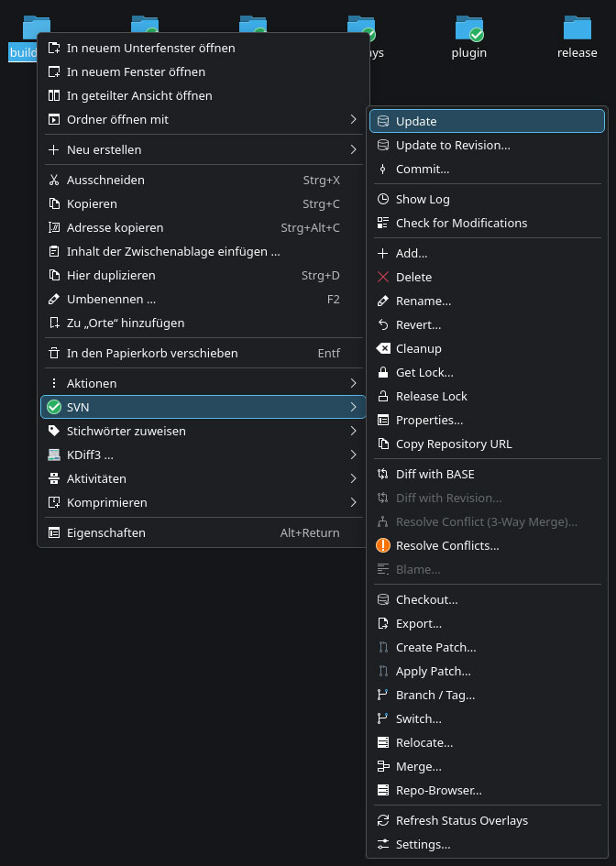Click the Merge icon
616x866 pixels.
383,766
